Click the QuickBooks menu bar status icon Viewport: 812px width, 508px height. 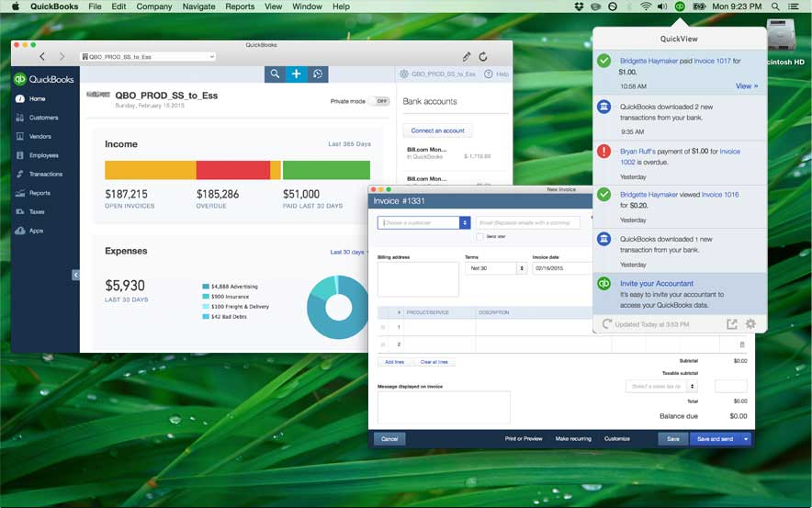[x=680, y=6]
